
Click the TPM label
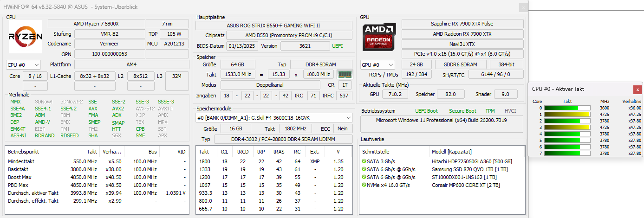(490, 111)
